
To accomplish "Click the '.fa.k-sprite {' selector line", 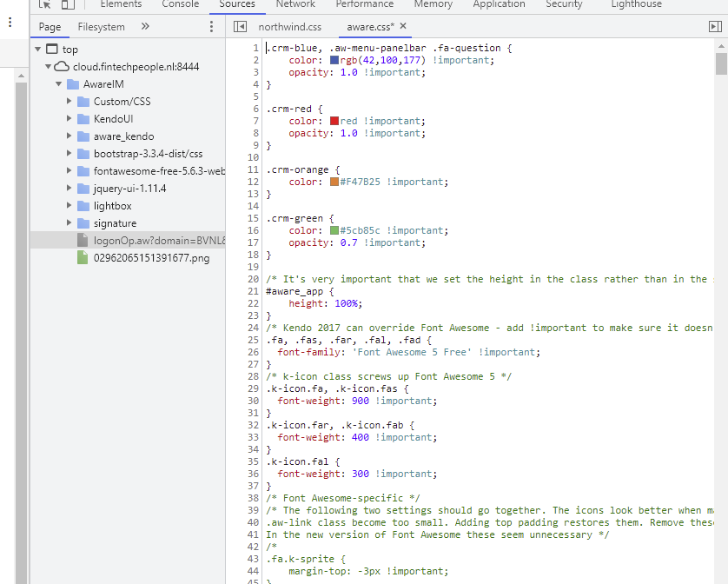I will click(306, 559).
